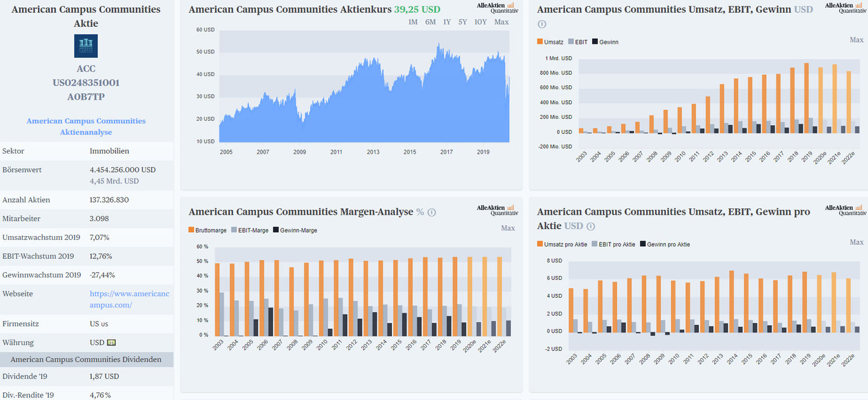The height and width of the screenshot is (400, 868).
Task: Open info icon beside Margen-Analyse title
Action: (432, 212)
